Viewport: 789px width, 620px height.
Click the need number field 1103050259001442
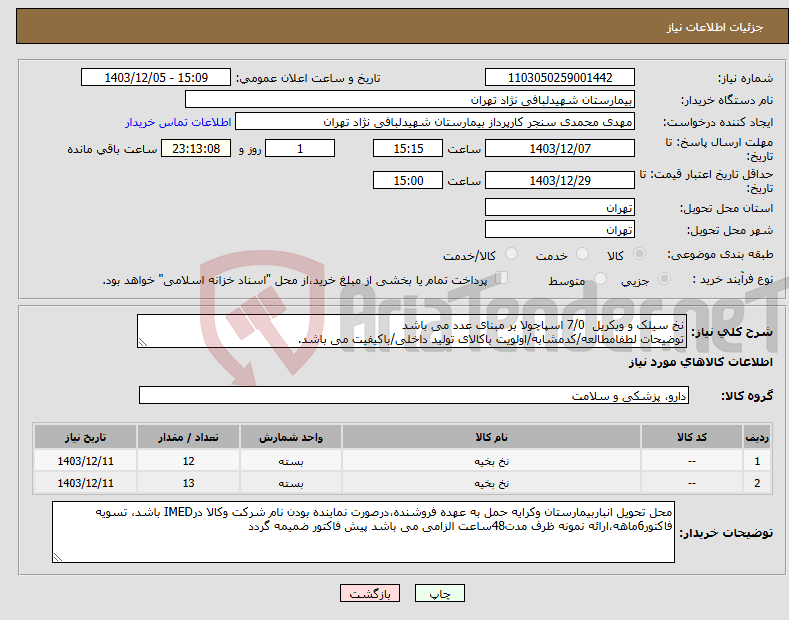[560, 78]
